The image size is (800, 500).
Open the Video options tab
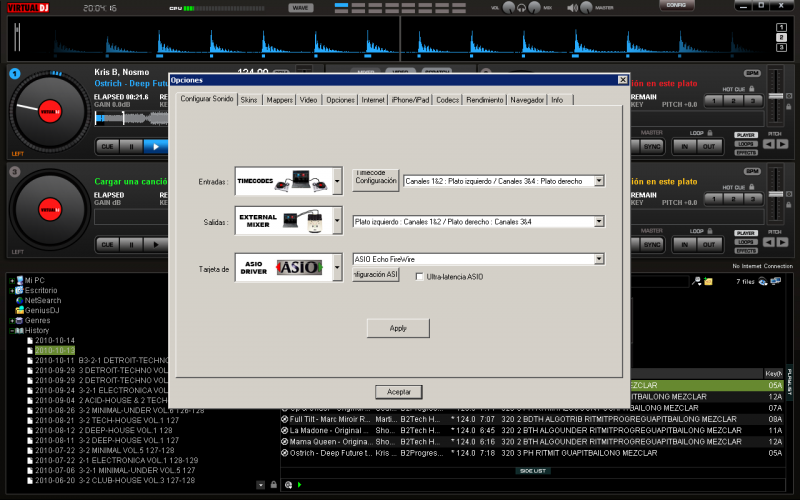point(308,100)
